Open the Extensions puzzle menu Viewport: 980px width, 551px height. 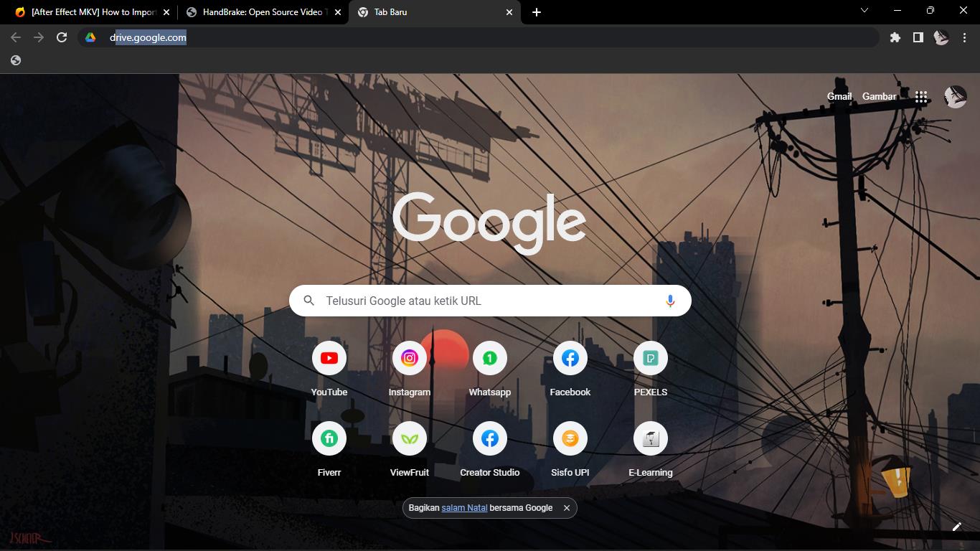pyautogui.click(x=895, y=37)
